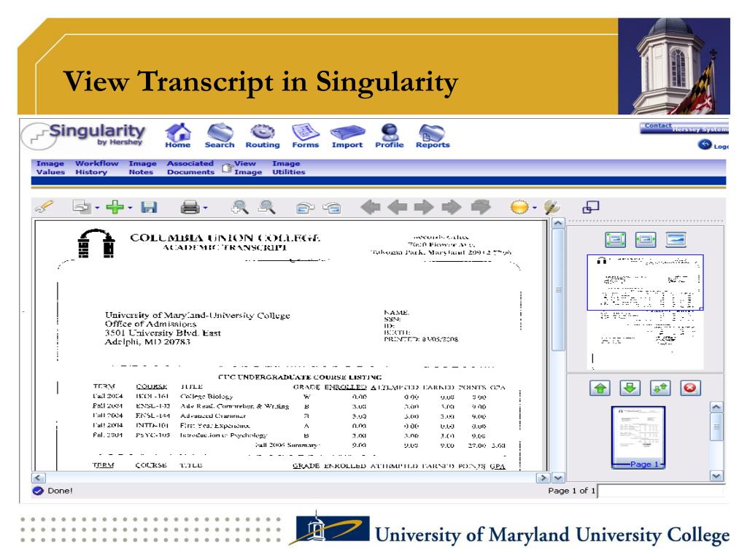Rotate image left with the rotate icon

pos(305,208)
